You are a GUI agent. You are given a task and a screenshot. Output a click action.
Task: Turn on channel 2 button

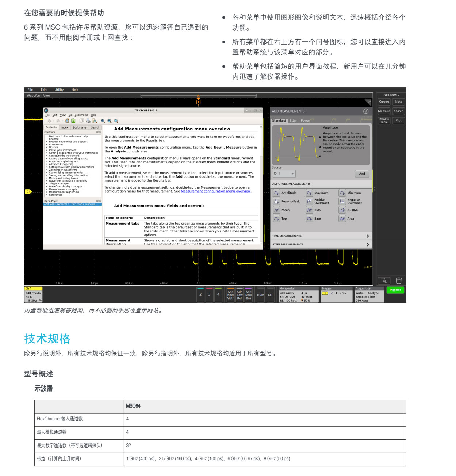click(200, 294)
